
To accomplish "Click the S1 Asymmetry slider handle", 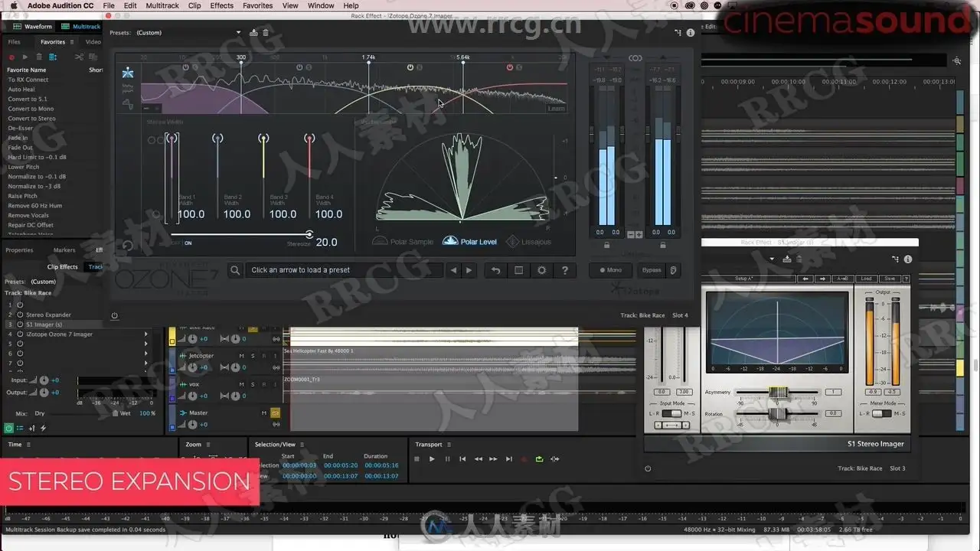I will (x=779, y=393).
